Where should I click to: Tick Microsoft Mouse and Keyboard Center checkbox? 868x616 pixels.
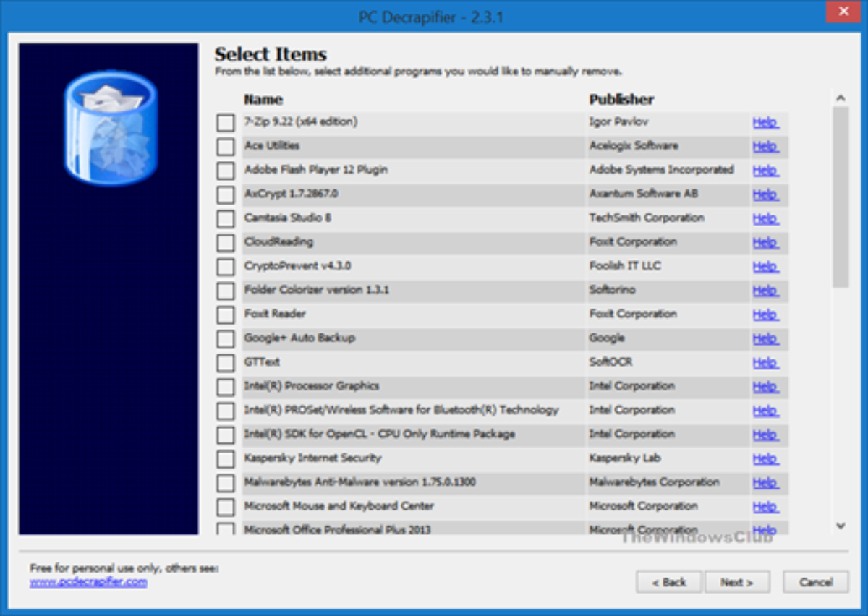point(226,507)
